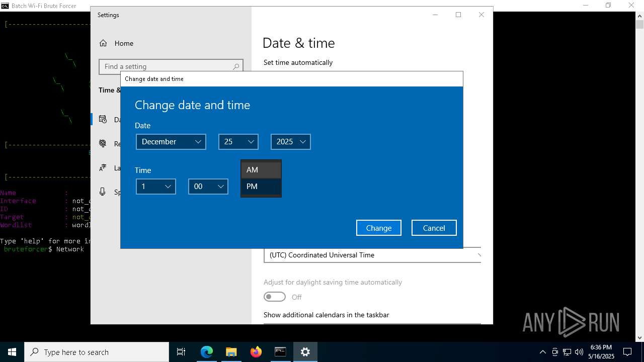This screenshot has height=362, width=644.
Task: Select the Region sidebar icon
Action: [x=103, y=143]
